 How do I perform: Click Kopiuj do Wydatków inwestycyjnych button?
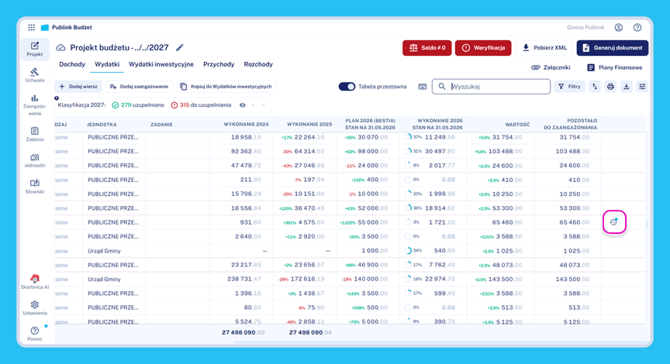click(x=226, y=87)
